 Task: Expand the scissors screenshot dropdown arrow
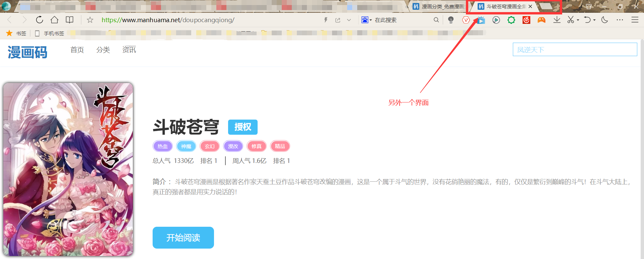(578, 20)
